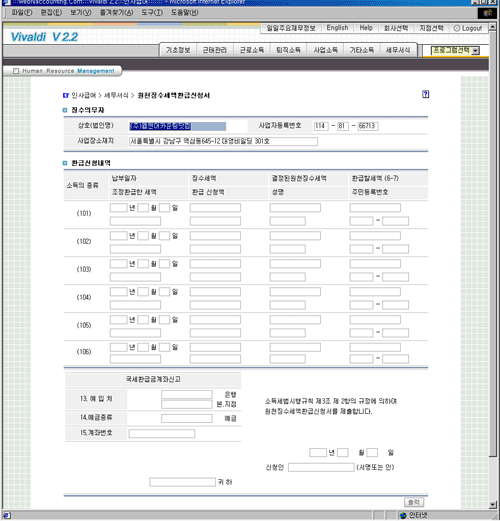Click the 본.지점 branch field
Viewport: 500px width, 521px height.
click(x=187, y=404)
